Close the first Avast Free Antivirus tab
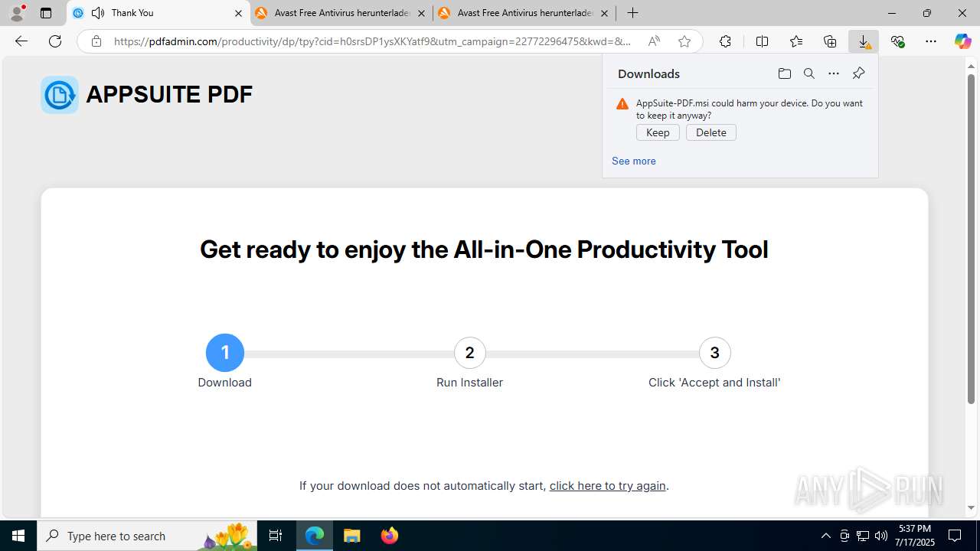980x551 pixels. click(x=421, y=13)
